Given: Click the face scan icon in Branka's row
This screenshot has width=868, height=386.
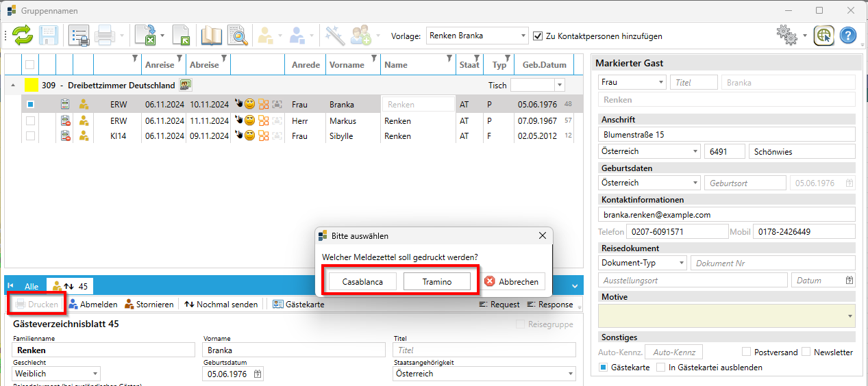Looking at the screenshot, I should (x=277, y=105).
